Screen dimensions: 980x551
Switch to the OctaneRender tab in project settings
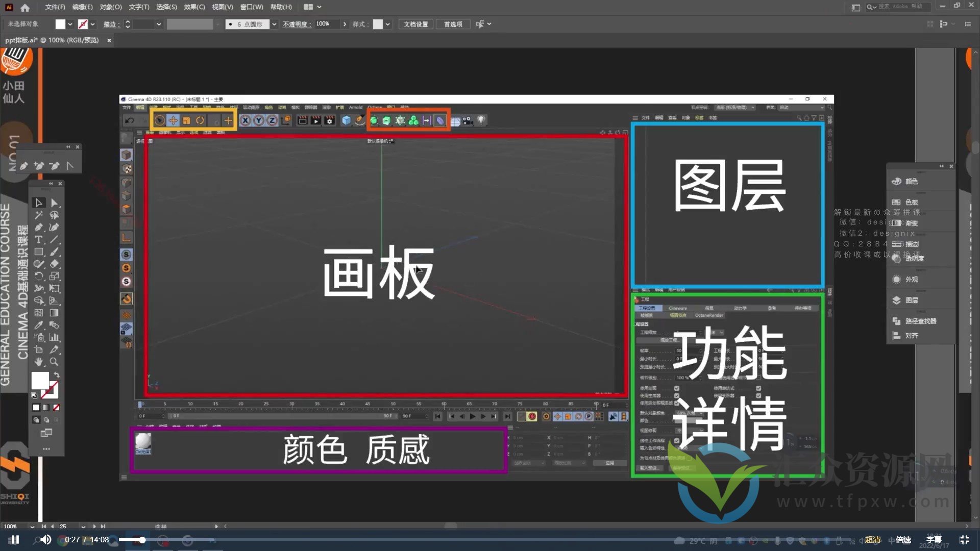708,315
